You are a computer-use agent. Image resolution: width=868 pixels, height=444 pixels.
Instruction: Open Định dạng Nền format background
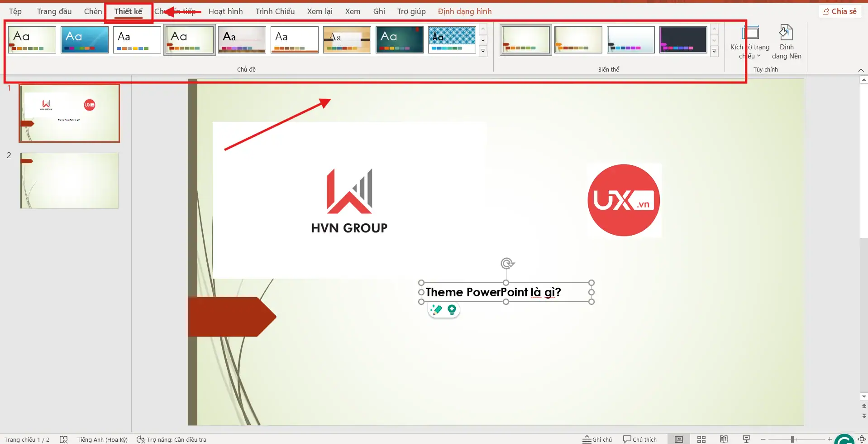[x=787, y=43]
